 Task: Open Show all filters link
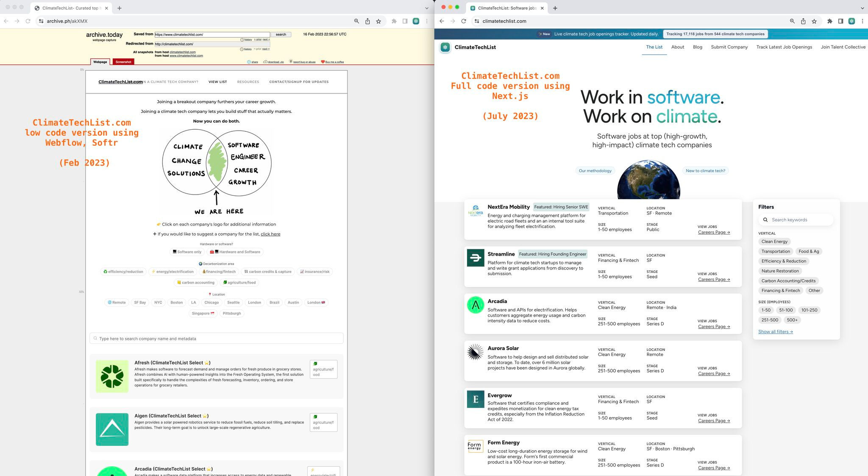pyautogui.click(x=775, y=331)
